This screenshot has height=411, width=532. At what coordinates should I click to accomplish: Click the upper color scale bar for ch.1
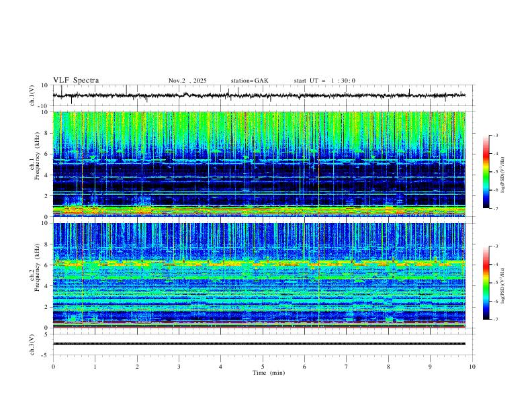[486, 172]
